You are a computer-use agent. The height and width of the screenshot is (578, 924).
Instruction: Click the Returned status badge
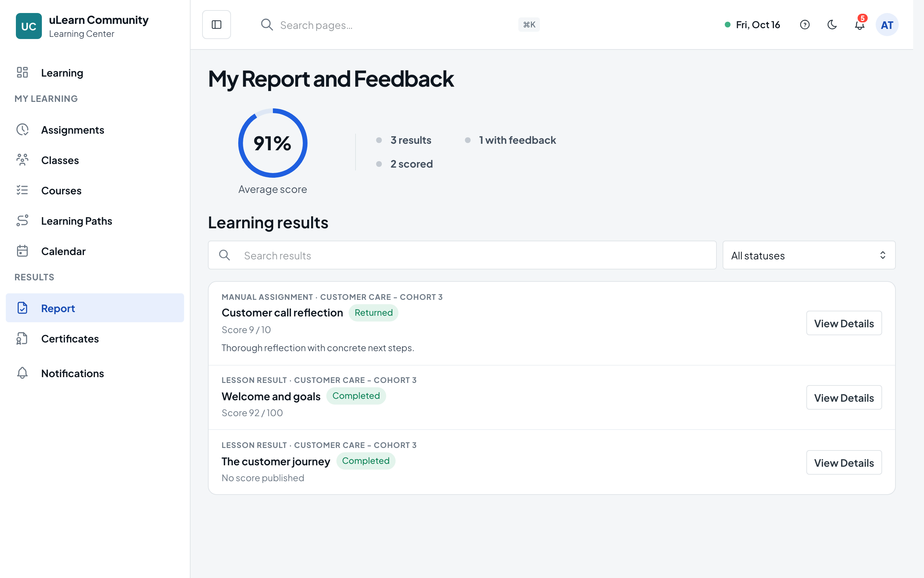(374, 313)
